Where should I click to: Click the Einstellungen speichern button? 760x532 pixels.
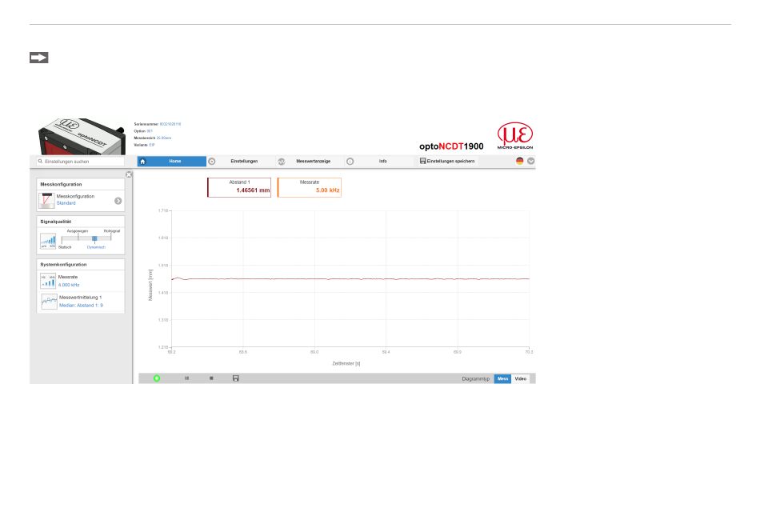tap(447, 162)
